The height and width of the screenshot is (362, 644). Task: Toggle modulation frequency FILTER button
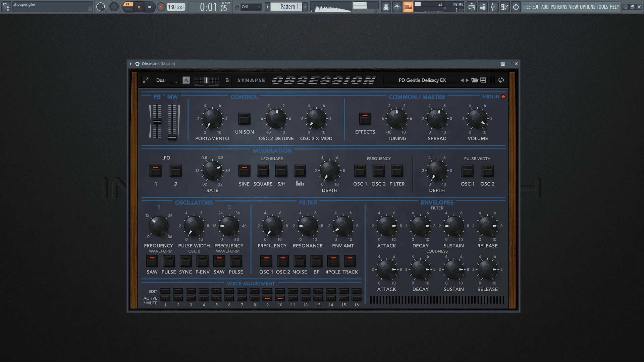397,171
